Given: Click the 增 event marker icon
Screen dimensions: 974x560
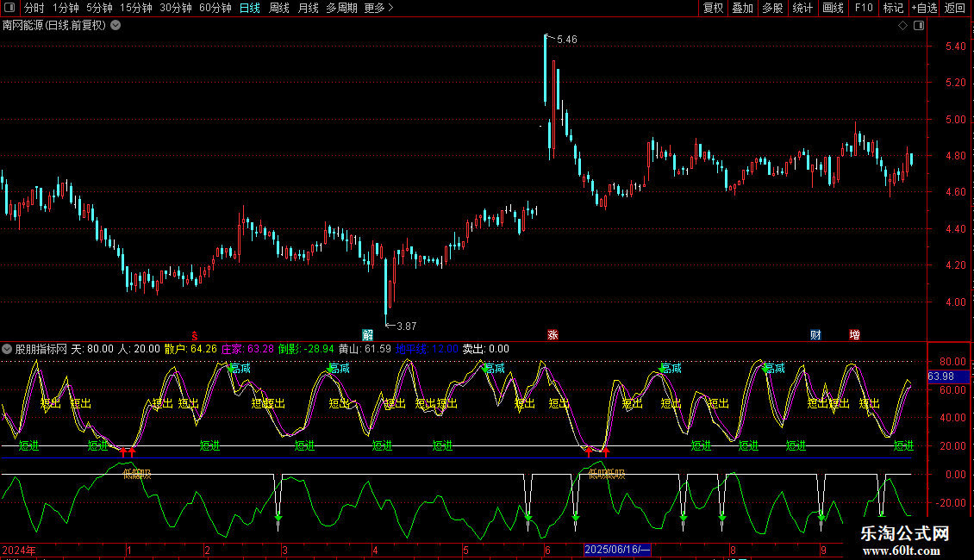Looking at the screenshot, I should 854,334.
